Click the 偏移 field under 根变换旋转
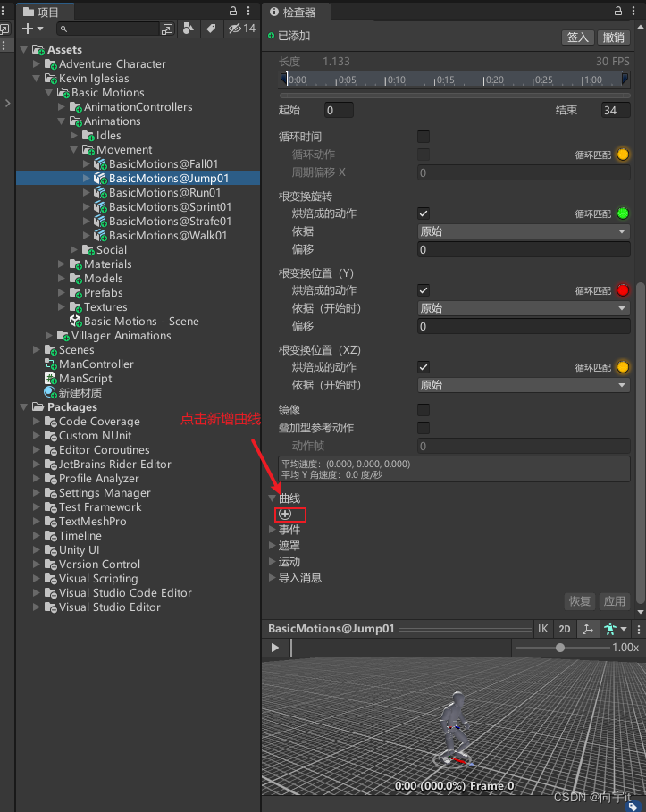This screenshot has width=646, height=812. (524, 249)
